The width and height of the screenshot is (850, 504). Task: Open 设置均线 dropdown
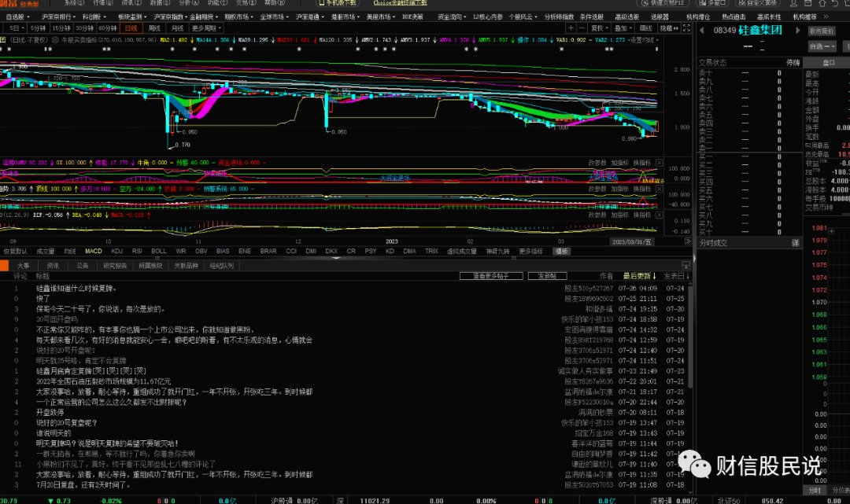(644, 40)
